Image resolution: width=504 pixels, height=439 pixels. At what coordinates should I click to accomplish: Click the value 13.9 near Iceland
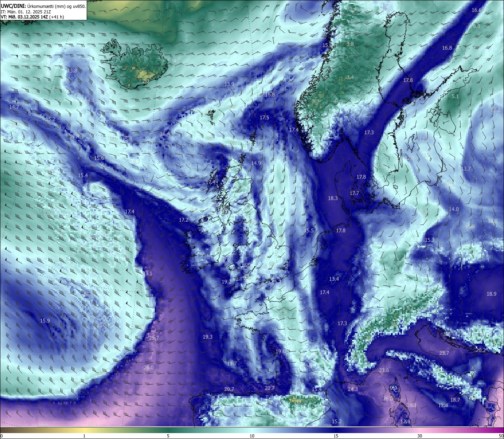tap(229, 84)
